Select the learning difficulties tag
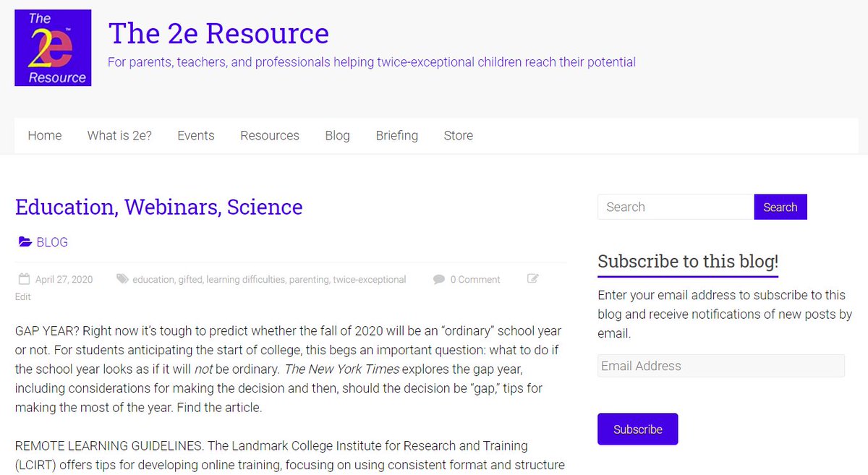This screenshot has width=868, height=475. pos(246,279)
